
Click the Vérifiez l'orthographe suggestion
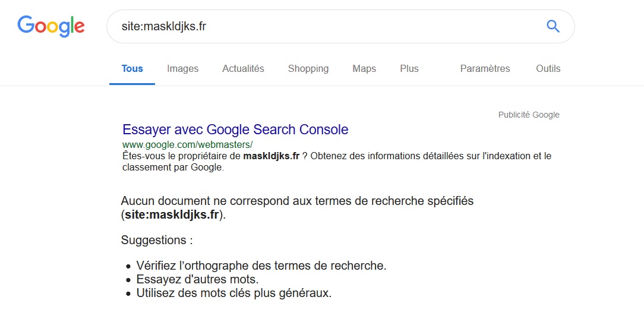point(261,266)
